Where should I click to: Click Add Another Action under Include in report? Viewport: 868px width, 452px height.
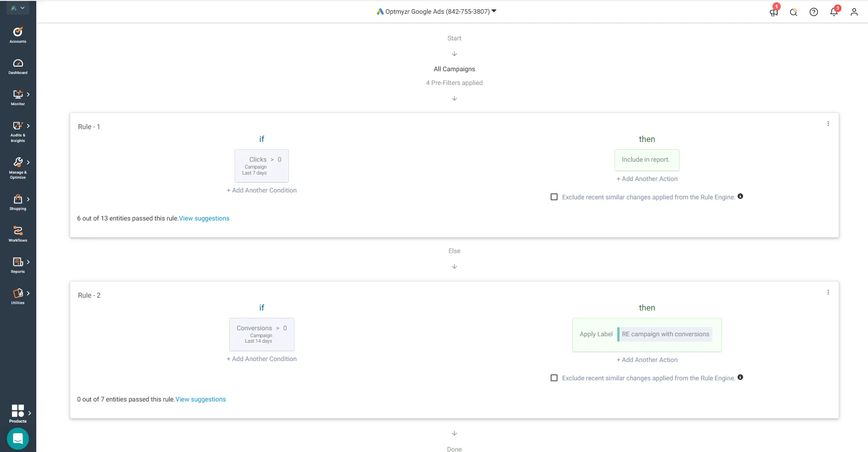click(x=647, y=179)
